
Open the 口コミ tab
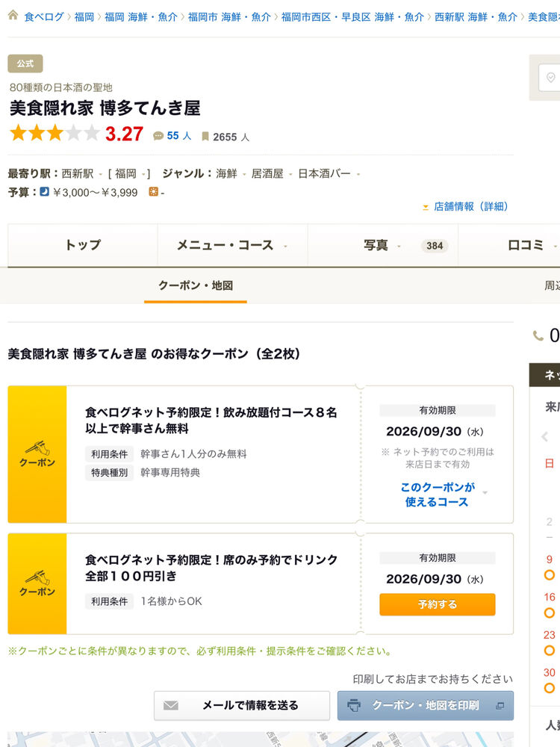tap(526, 245)
